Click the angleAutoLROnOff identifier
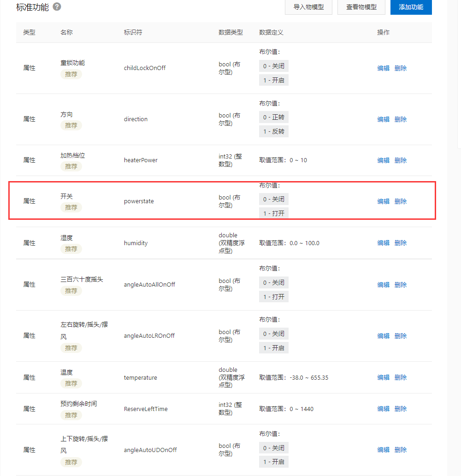The width and height of the screenshot is (461, 476). coord(149,335)
